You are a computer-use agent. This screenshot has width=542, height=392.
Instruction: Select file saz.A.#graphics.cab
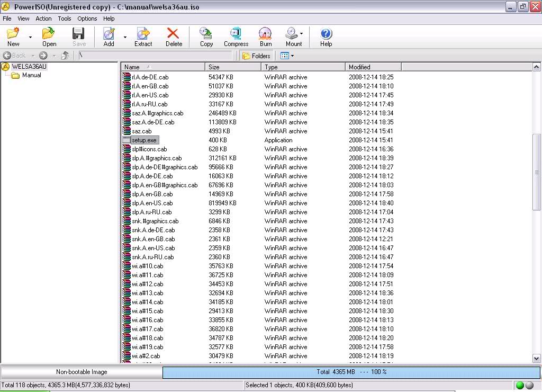tap(157, 113)
